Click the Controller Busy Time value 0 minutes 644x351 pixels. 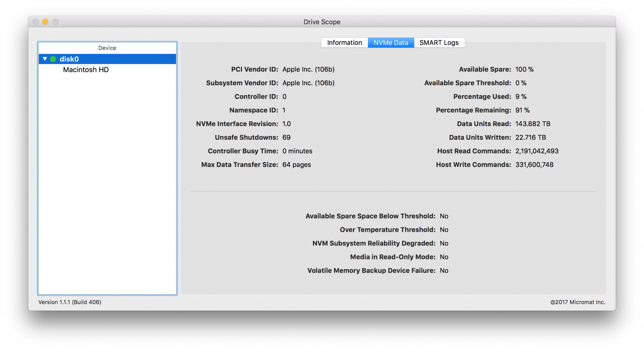coord(297,151)
